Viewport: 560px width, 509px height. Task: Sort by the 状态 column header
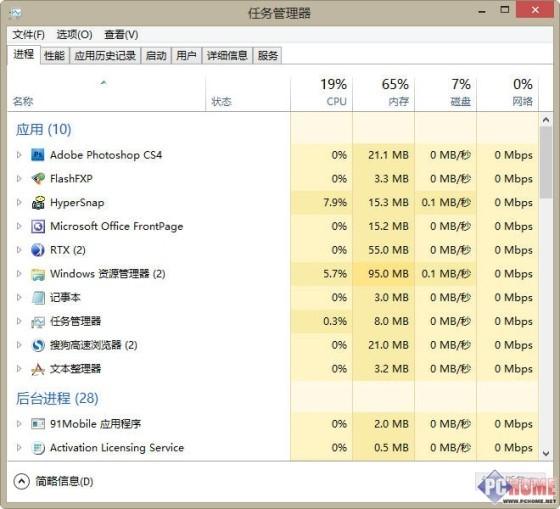pos(248,93)
